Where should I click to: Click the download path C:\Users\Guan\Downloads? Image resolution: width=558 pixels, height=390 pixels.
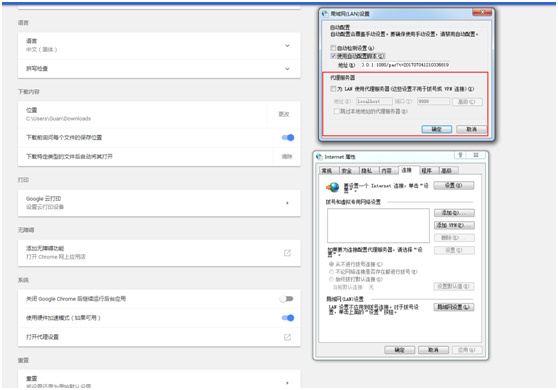58,118
